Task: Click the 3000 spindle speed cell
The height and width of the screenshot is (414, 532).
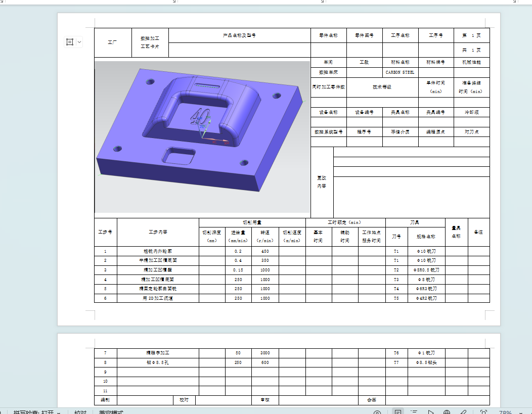Action: pyautogui.click(x=265, y=353)
